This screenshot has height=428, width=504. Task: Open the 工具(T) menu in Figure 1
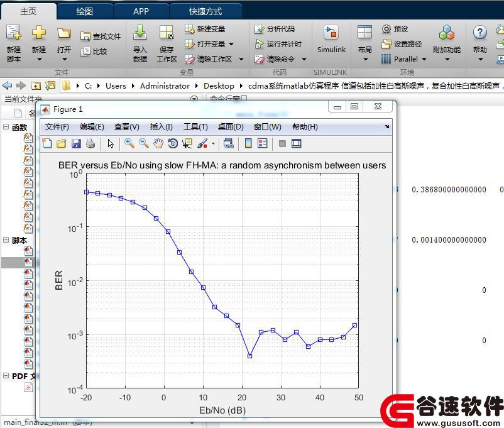(x=195, y=127)
